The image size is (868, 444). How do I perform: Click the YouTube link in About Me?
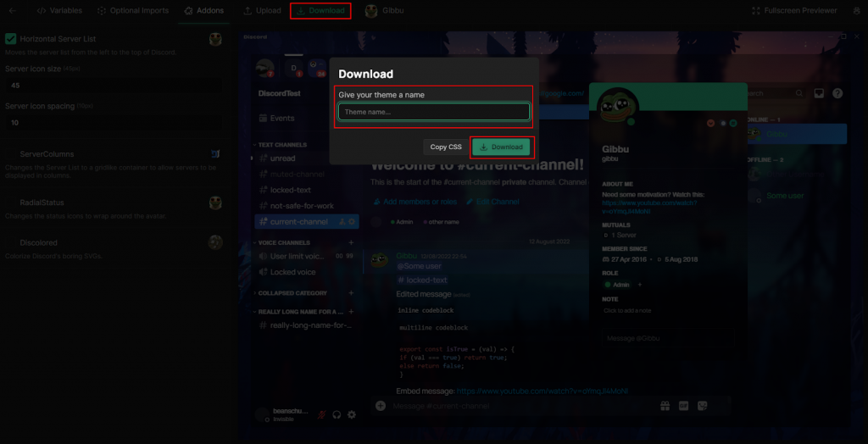649,207
